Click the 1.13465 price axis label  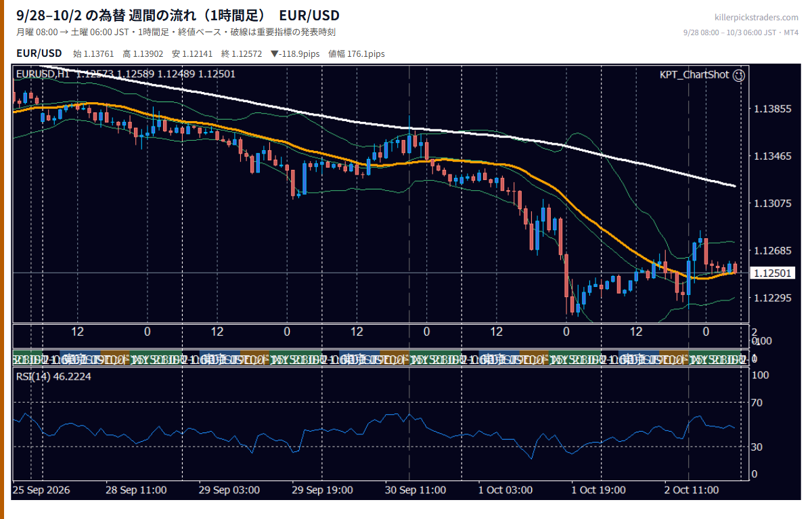(772, 156)
